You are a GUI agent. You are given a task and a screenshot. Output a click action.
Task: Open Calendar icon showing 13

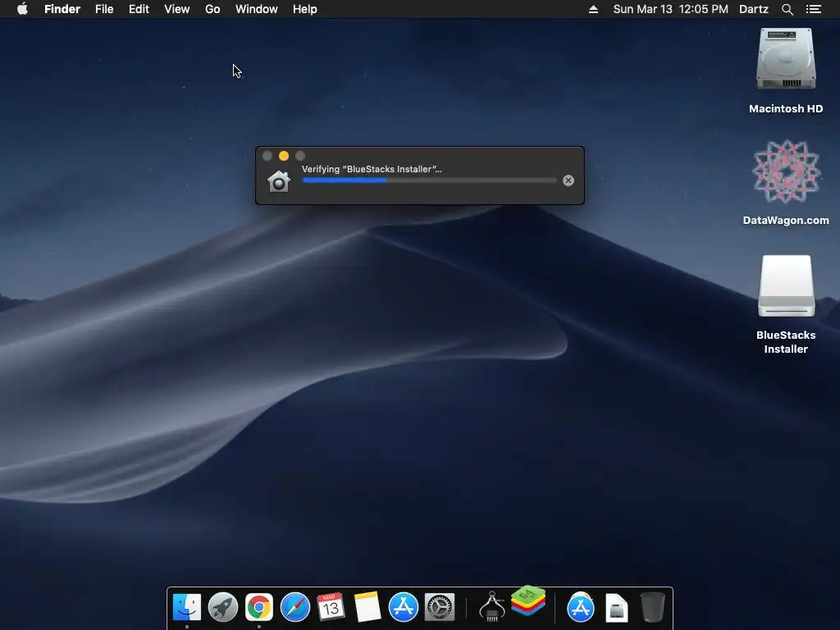(331, 607)
